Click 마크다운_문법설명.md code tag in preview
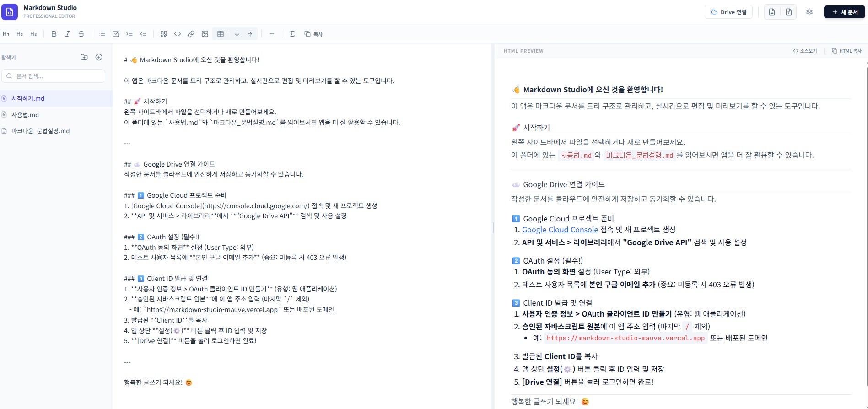The image size is (868, 409). point(640,156)
